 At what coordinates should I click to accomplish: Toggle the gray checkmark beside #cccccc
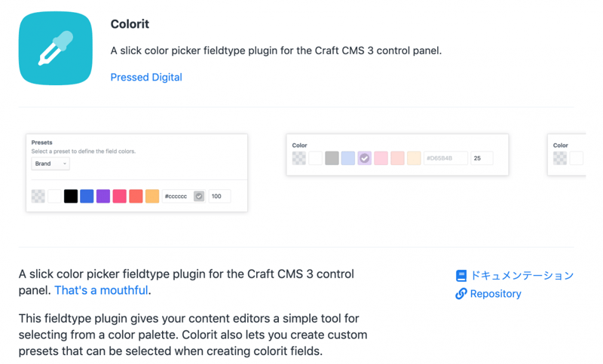click(x=199, y=196)
